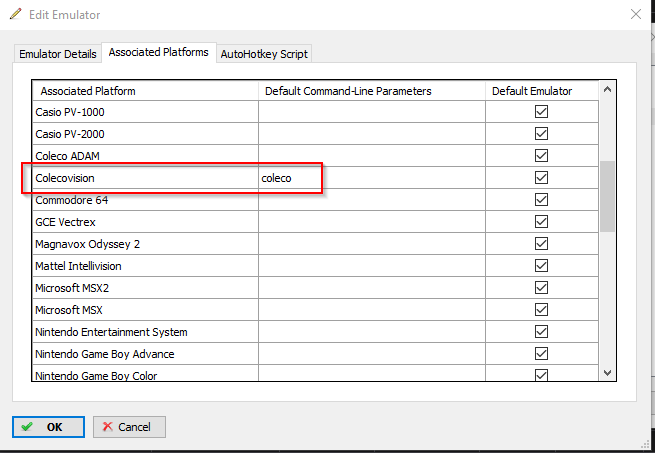The image size is (655, 453).
Task: Toggle Default Emulator for Mattel Intellivision
Action: 541,266
